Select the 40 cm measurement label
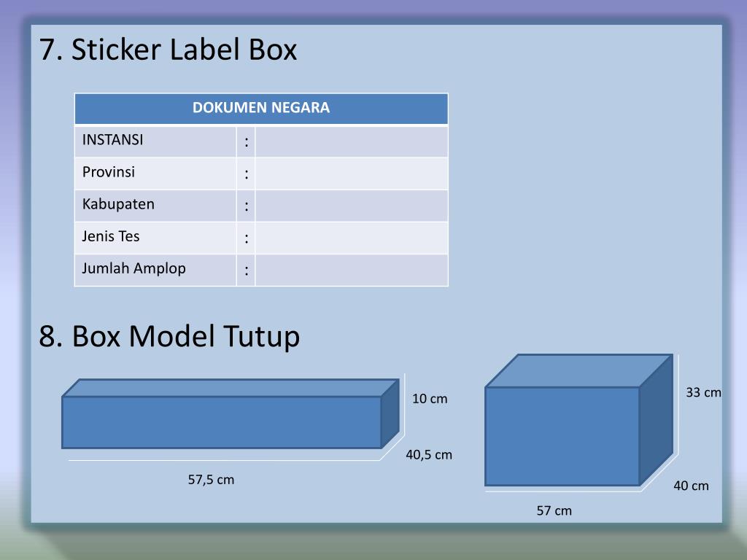This screenshot has width=747, height=560. pyautogui.click(x=692, y=484)
